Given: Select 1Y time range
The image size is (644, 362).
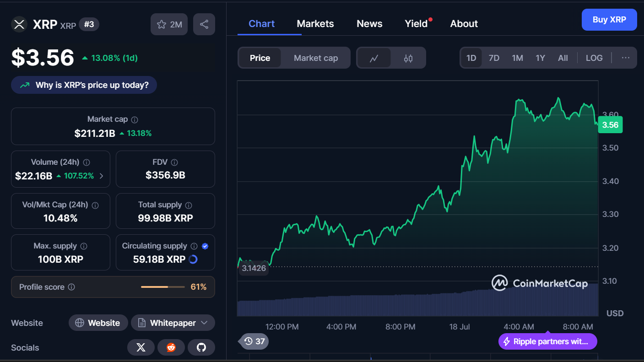Looking at the screenshot, I should point(541,58).
